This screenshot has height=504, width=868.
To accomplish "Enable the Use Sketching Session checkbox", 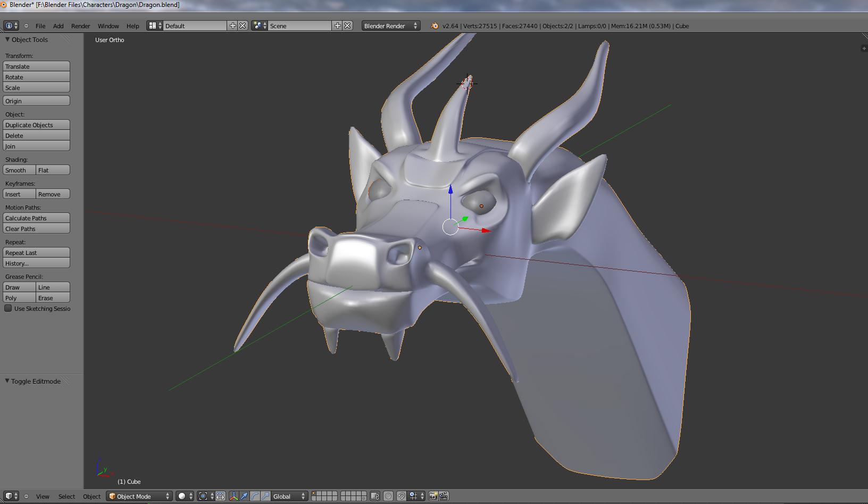I will coord(8,308).
